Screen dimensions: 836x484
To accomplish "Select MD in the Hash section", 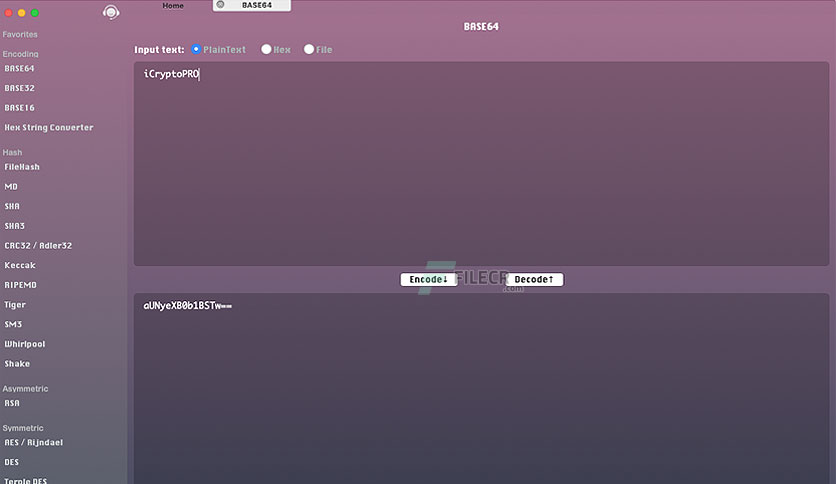I will point(11,187).
